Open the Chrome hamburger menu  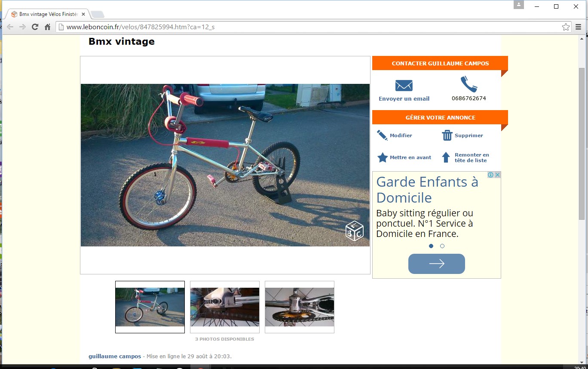tap(578, 27)
